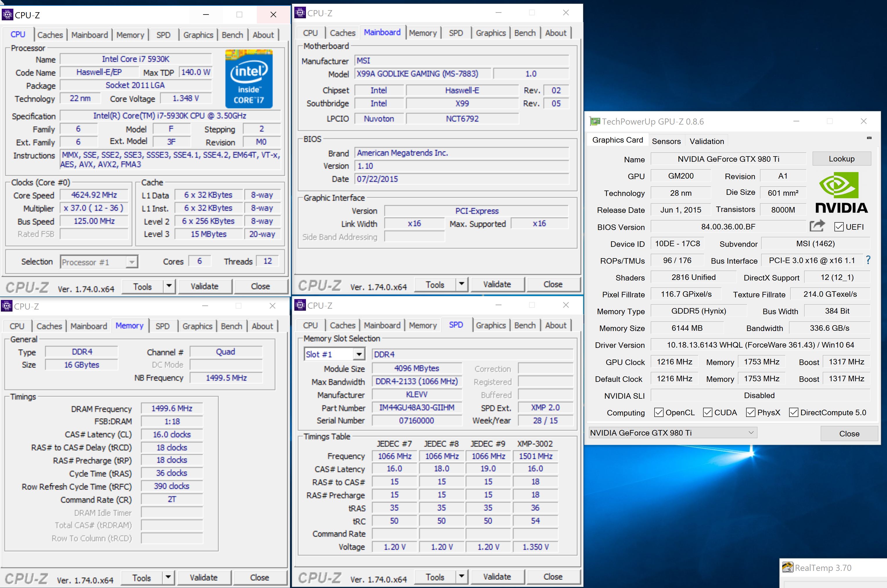Open the Slot #1 memory slot dropdown

click(x=334, y=354)
